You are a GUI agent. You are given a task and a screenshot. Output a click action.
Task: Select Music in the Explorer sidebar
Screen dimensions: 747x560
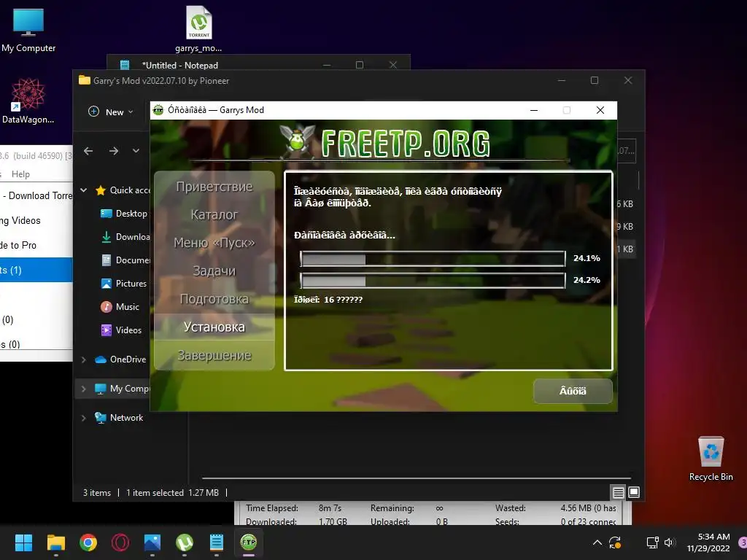(x=120, y=307)
